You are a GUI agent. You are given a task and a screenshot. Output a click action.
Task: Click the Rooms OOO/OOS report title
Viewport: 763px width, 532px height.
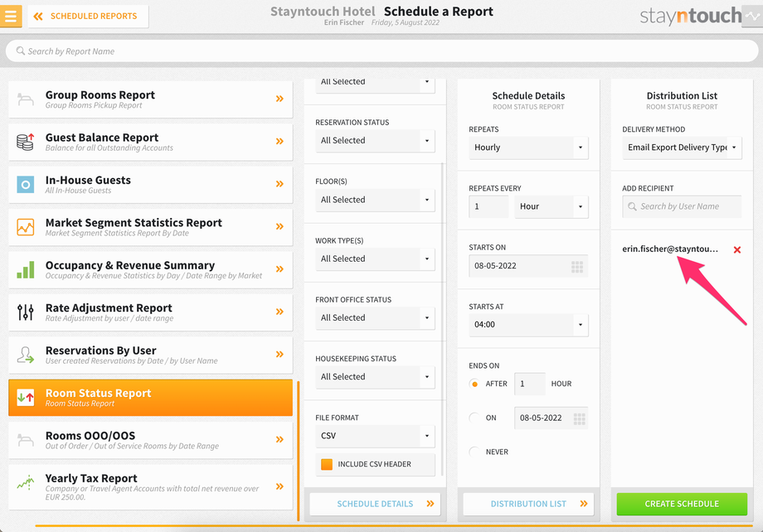tap(90, 436)
